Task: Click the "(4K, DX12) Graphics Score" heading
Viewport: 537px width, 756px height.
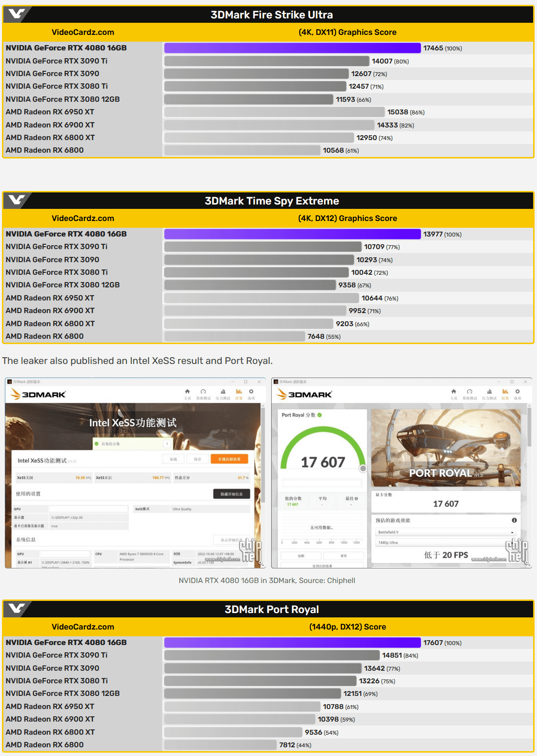Action: [x=348, y=218]
